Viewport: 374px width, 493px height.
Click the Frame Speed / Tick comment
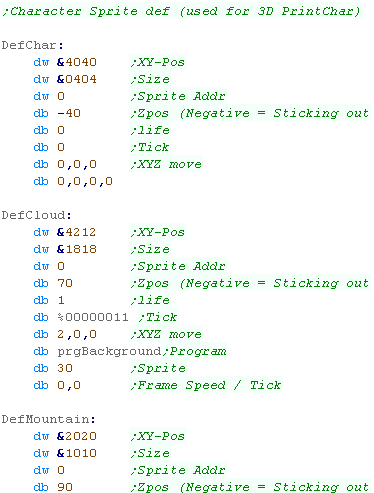tap(206, 385)
